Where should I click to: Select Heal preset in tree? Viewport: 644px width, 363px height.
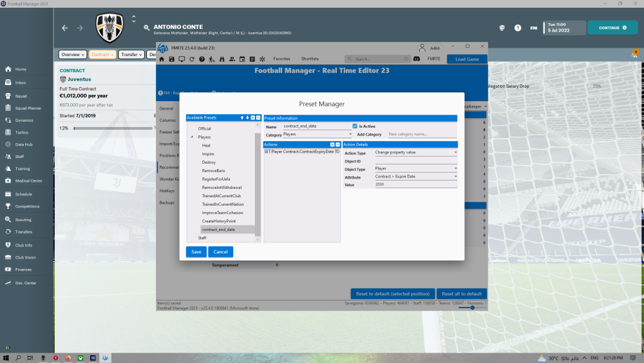(206, 146)
